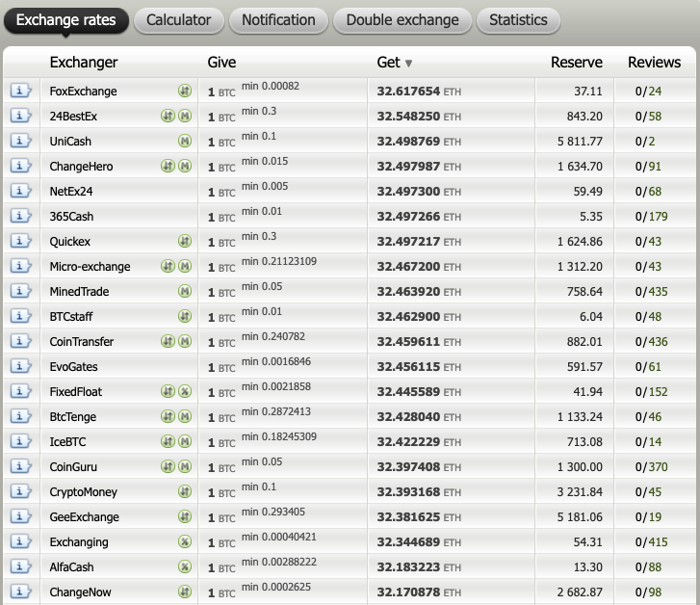Click the percent badge on Exchanging row
Screen dimensions: 700x605
point(185,542)
